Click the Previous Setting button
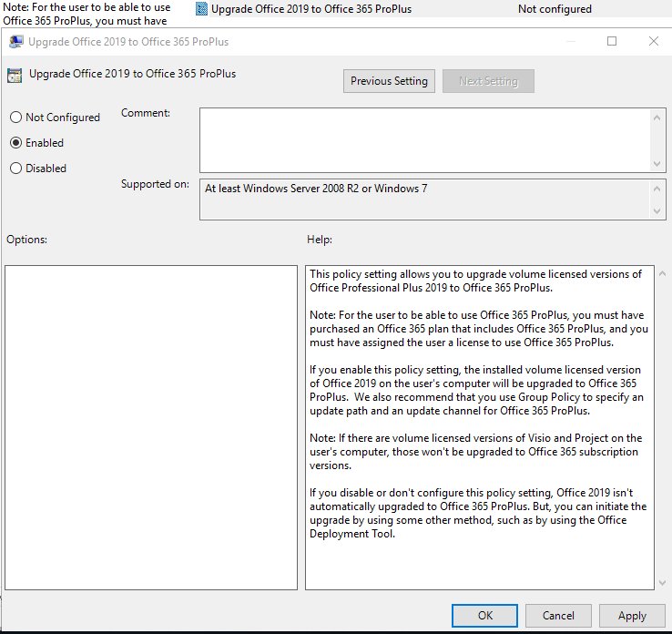This screenshot has width=672, height=634. coord(389,81)
